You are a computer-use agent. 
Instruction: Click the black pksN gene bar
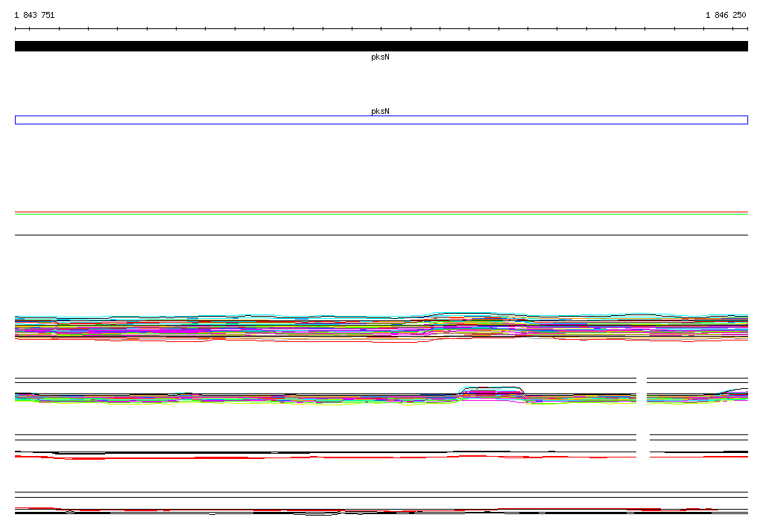381,46
